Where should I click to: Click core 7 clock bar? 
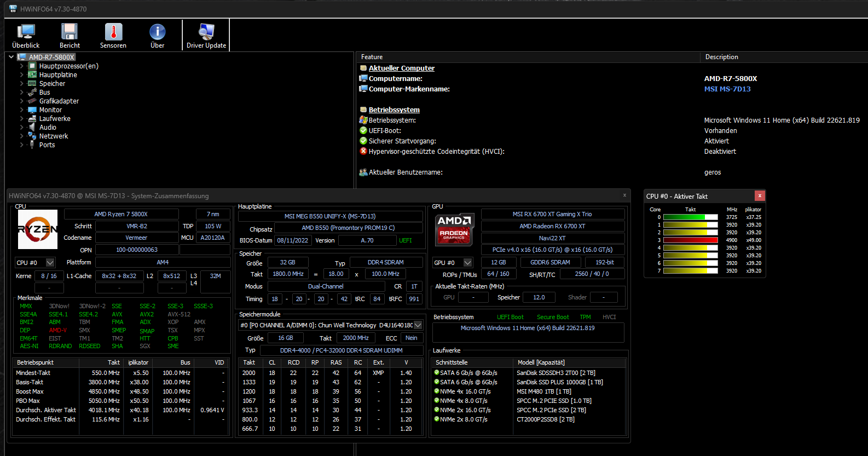point(690,270)
